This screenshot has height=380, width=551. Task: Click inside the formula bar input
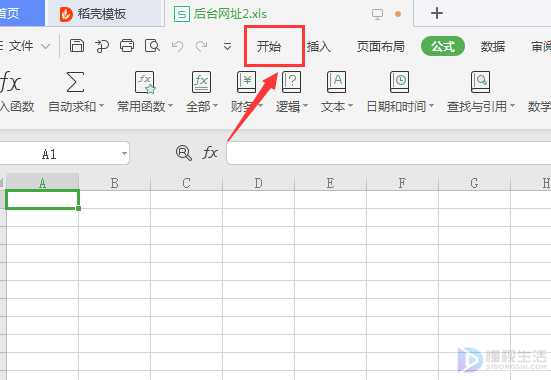click(x=389, y=153)
